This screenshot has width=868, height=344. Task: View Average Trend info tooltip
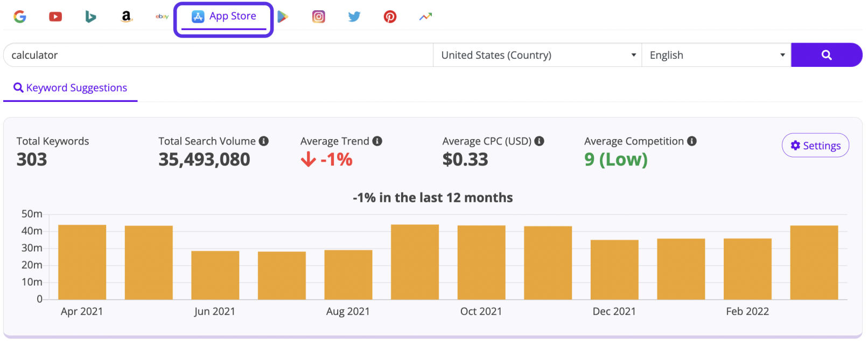coord(377,141)
